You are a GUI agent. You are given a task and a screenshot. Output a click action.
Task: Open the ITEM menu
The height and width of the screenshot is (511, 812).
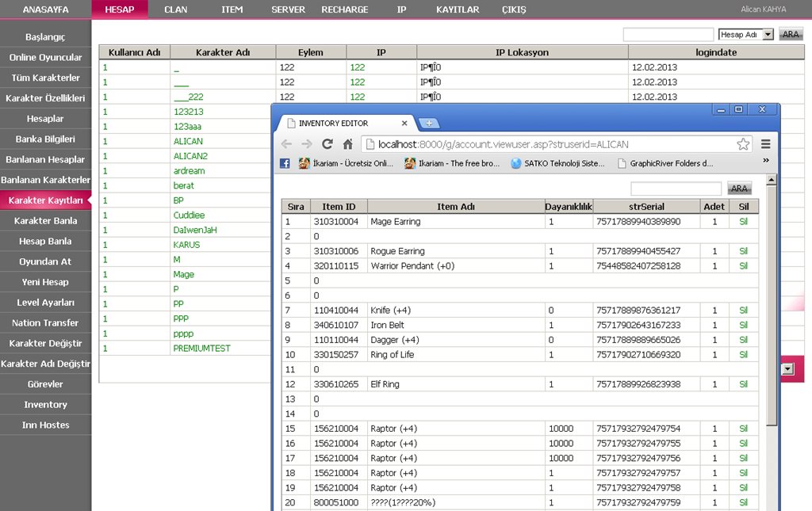(232, 10)
